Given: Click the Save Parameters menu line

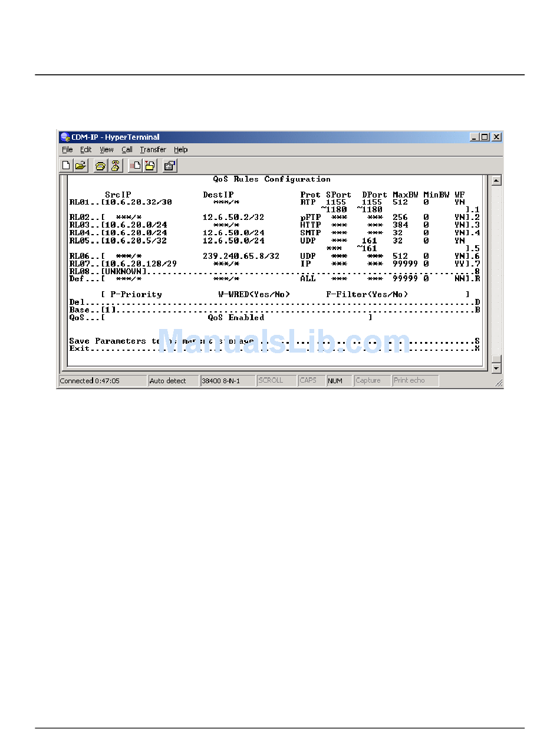Looking at the screenshot, I should (275, 341).
